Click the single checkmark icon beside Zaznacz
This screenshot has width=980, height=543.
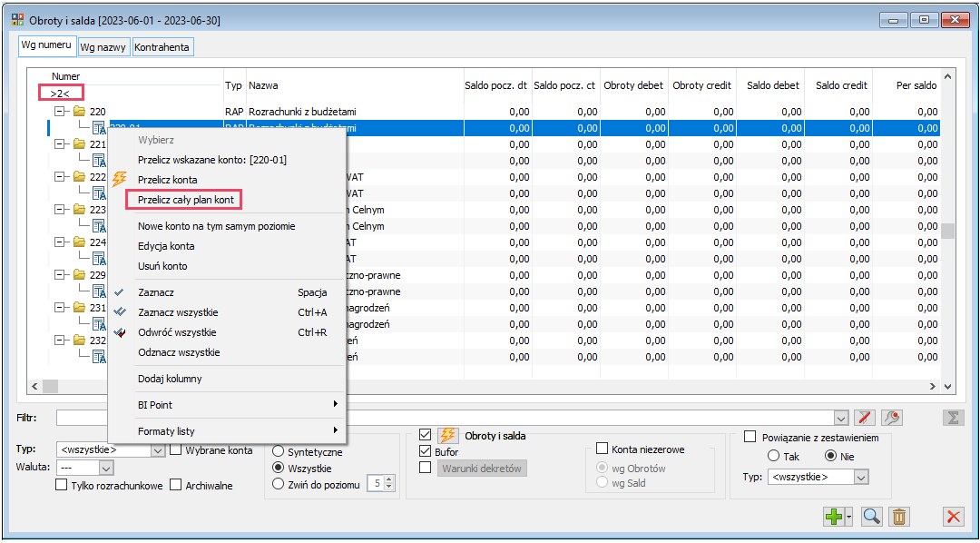pos(120,292)
